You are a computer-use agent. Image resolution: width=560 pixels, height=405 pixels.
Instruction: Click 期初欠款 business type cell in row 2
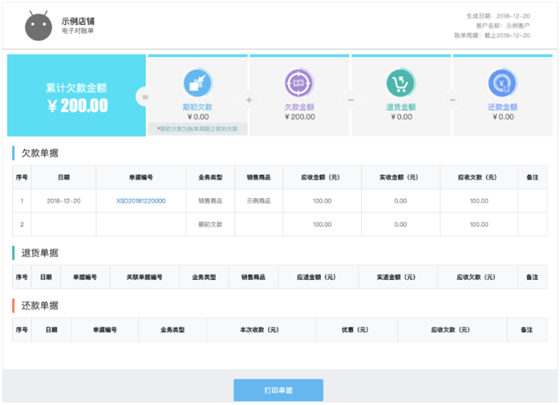pyautogui.click(x=210, y=224)
